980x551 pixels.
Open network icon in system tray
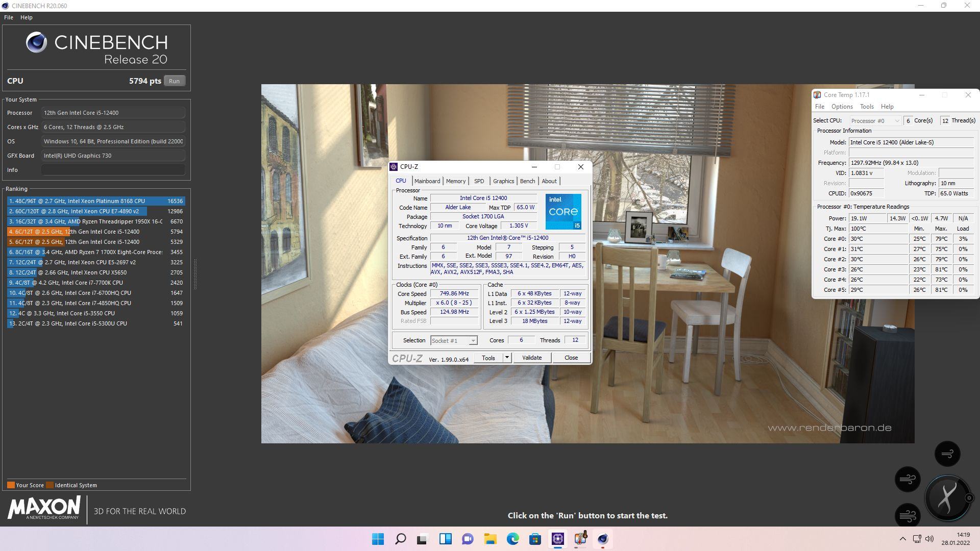tap(917, 539)
